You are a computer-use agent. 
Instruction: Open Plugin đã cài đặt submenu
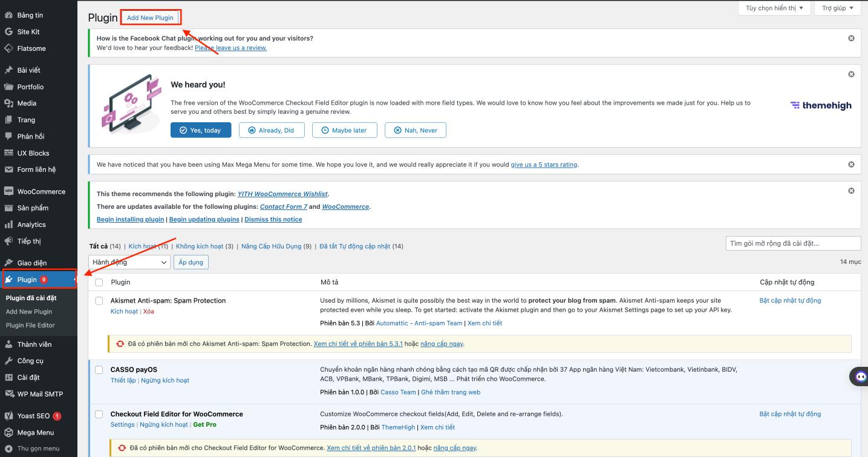point(31,298)
